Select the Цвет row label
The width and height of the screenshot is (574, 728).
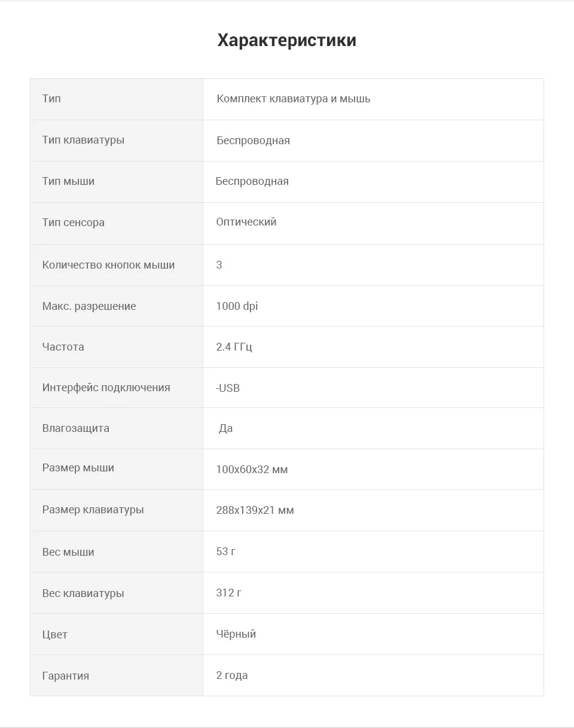tap(54, 634)
